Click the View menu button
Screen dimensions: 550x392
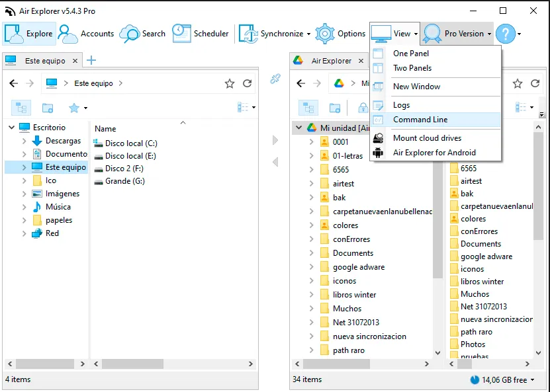394,34
